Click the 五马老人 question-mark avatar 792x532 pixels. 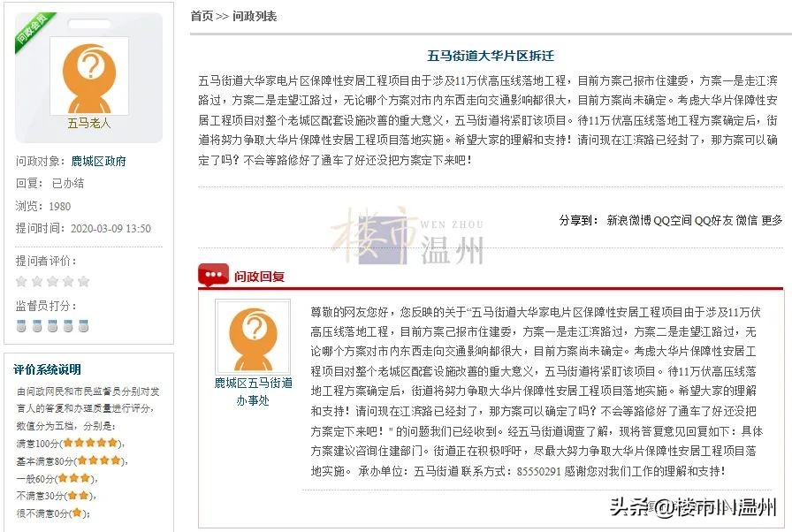(x=88, y=74)
